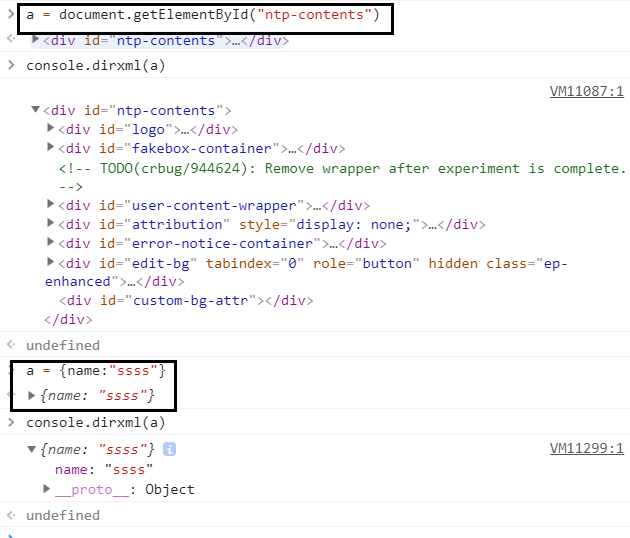Click the display: none; style value
Screen dimensions: 630x538
pyautogui.click(x=354, y=224)
